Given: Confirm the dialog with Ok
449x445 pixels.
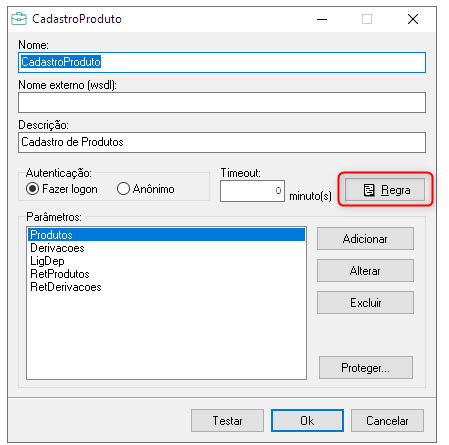Looking at the screenshot, I should 307,421.
